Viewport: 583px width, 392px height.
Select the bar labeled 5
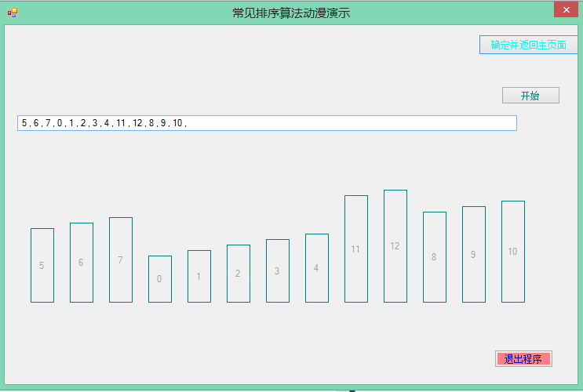(42, 265)
